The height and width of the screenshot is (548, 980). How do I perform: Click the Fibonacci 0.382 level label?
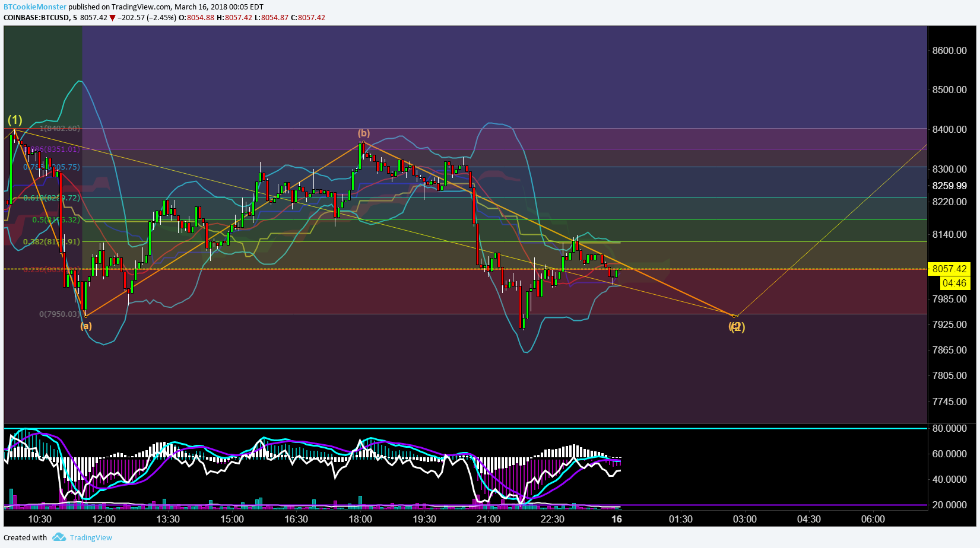(52, 242)
